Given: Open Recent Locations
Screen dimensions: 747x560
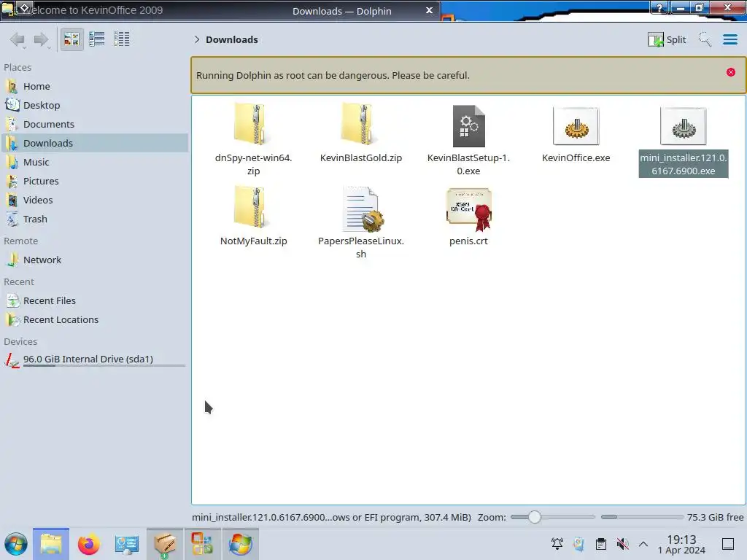Looking at the screenshot, I should tap(94, 320).
